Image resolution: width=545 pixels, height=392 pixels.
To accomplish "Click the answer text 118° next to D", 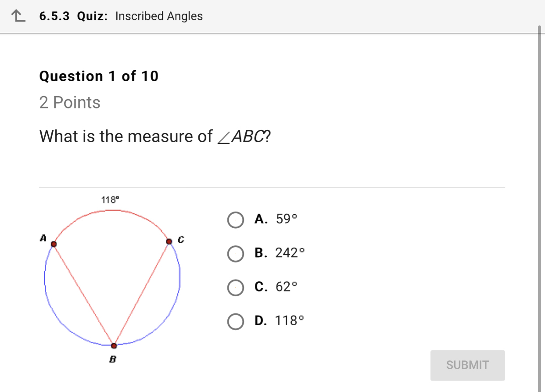I will pos(290,320).
